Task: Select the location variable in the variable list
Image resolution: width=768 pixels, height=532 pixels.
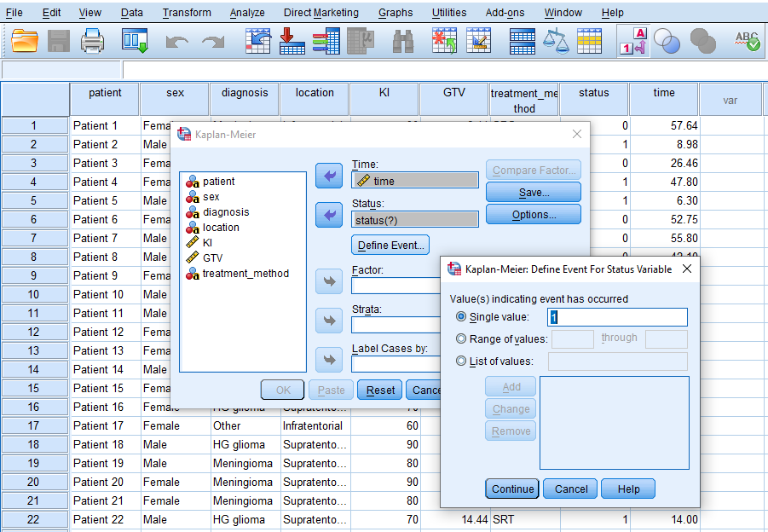Action: (x=221, y=228)
